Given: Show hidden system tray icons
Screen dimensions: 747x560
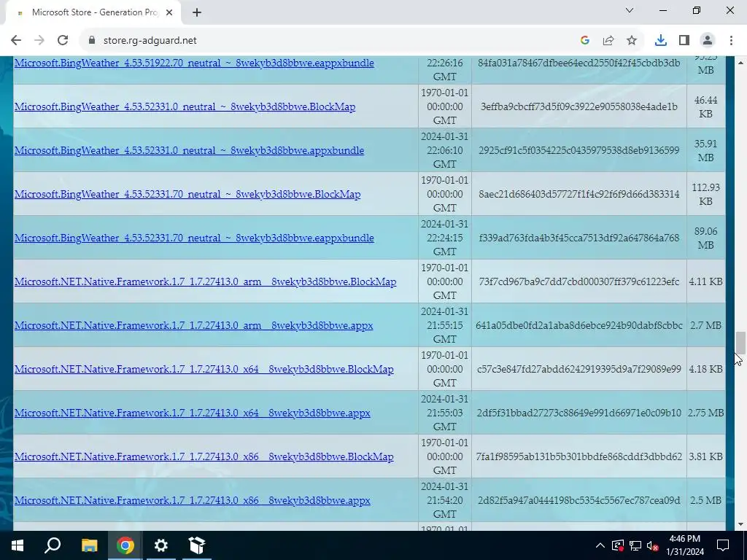Looking at the screenshot, I should click(x=600, y=545).
